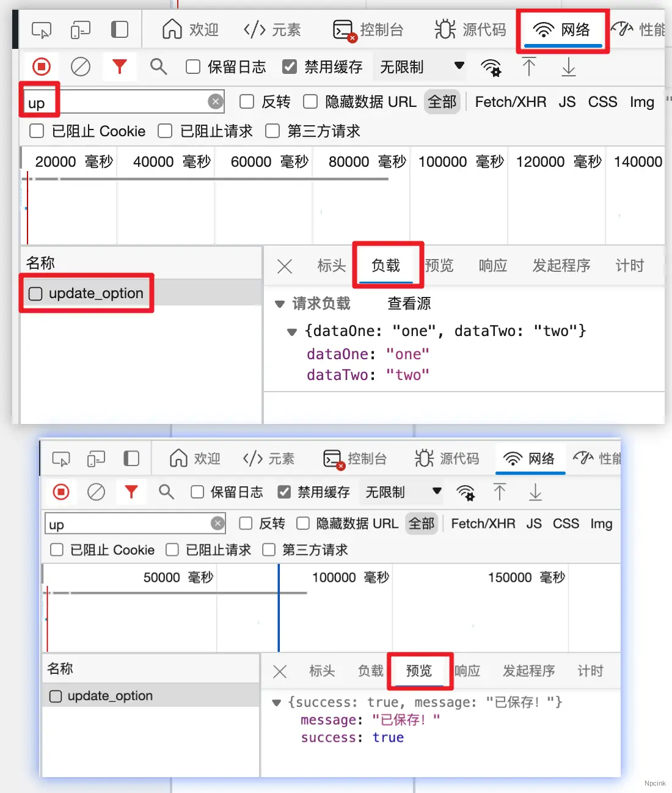Toggle the dock side panel icon in bottom panel
This screenshot has height=793, width=672.
(x=131, y=458)
